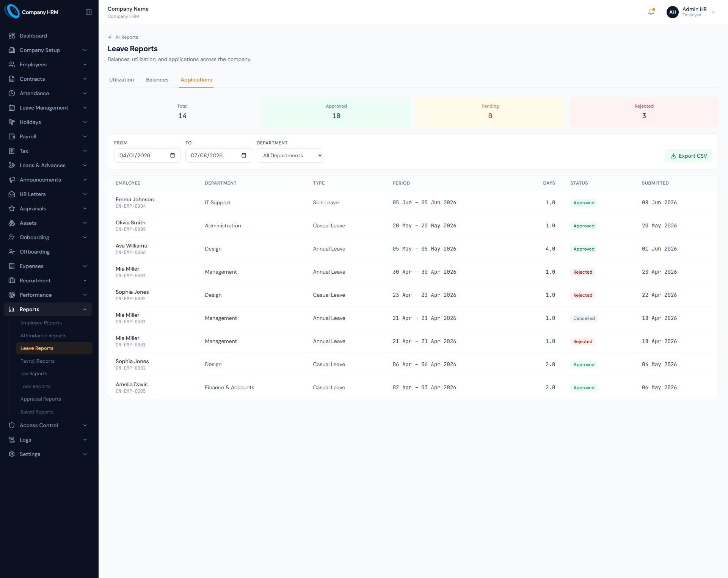
Task: Click the Rejected count card
Action: [644, 112]
